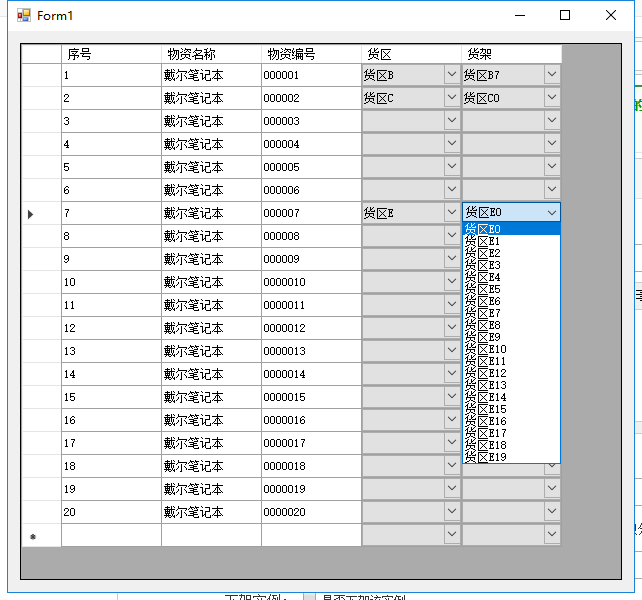Image resolution: width=642 pixels, height=600 pixels.
Task: Select 货区E11 from the list
Action: pyautogui.click(x=511, y=361)
